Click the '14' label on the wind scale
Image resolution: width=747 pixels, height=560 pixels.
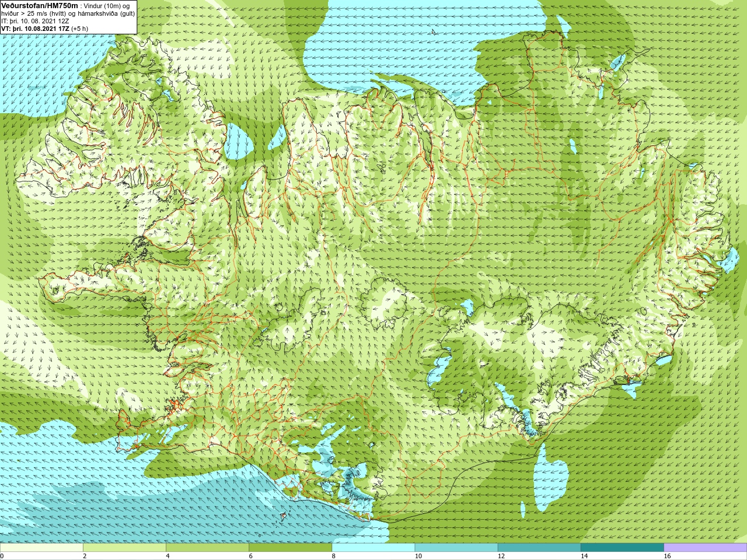[584, 556]
